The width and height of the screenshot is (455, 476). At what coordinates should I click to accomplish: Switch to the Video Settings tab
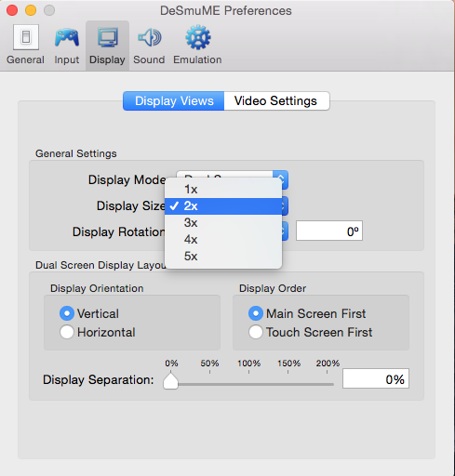(x=276, y=100)
